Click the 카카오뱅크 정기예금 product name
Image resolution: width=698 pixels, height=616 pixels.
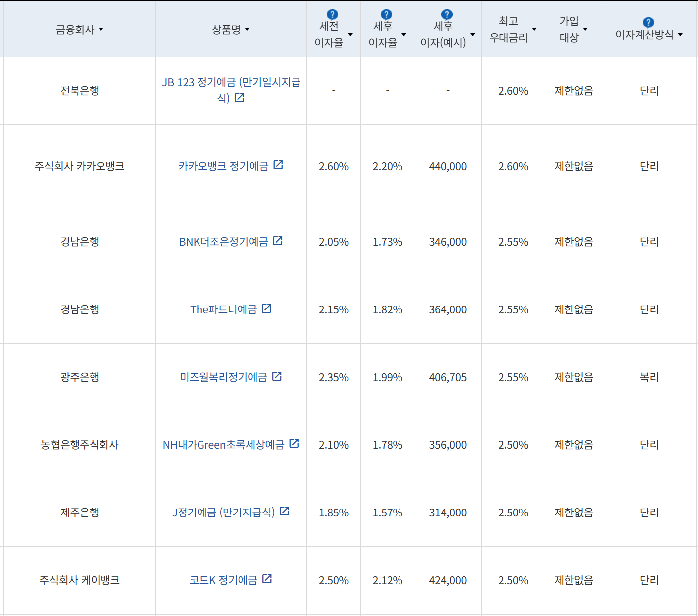pos(222,165)
